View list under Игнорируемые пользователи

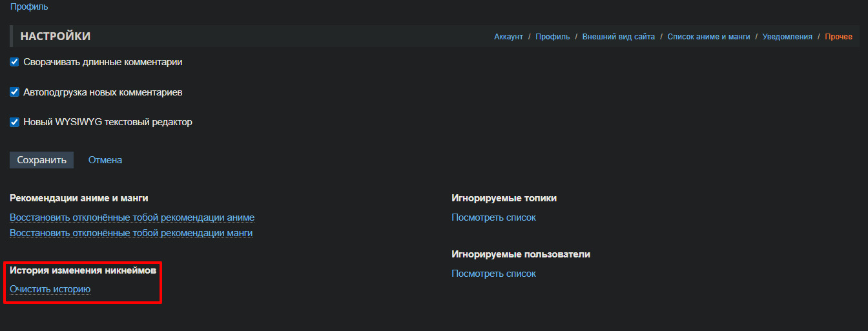(493, 274)
